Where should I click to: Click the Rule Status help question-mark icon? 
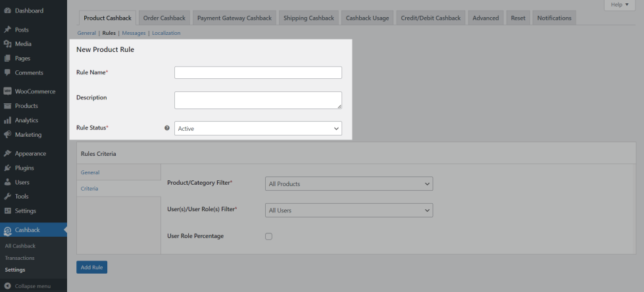pyautogui.click(x=167, y=128)
